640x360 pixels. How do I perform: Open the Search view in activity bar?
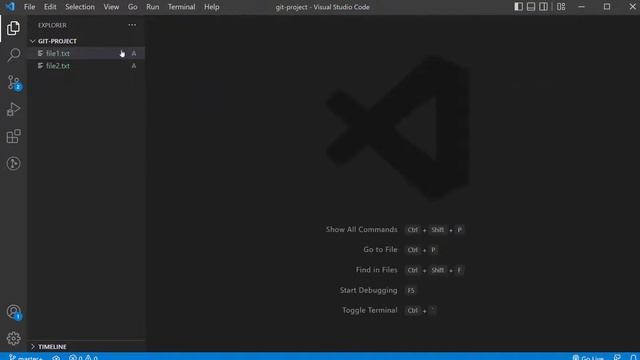coord(13,55)
